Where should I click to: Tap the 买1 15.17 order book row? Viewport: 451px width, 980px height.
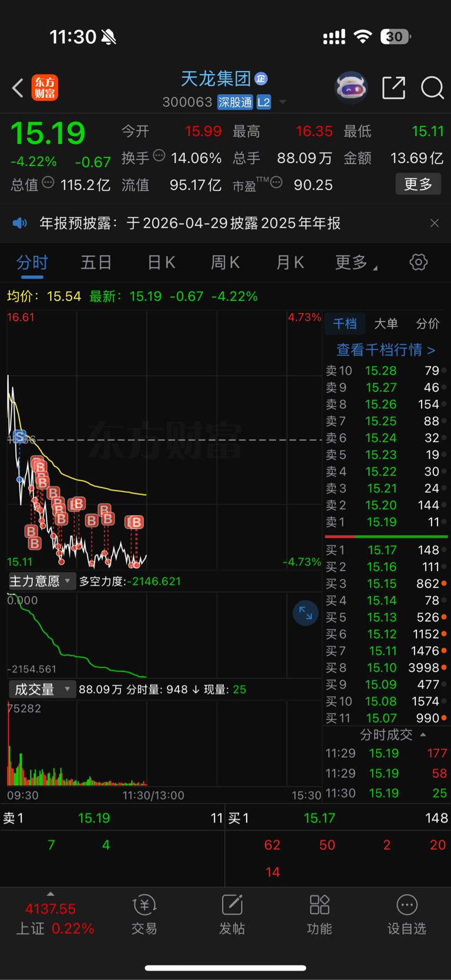(386, 550)
